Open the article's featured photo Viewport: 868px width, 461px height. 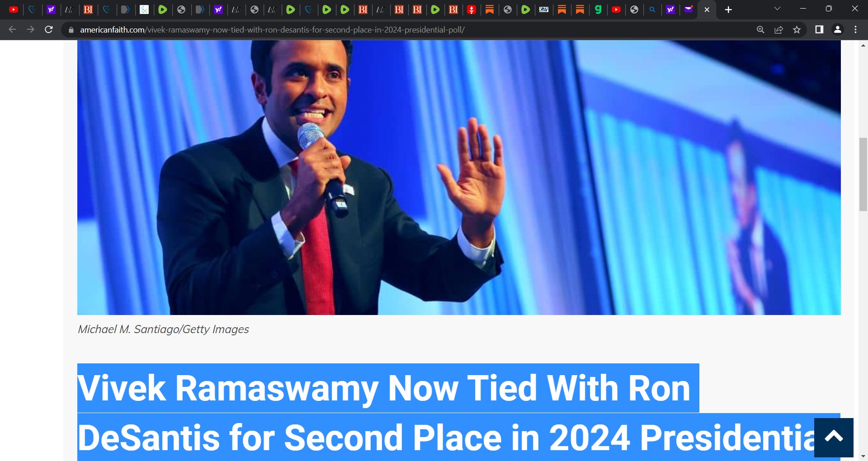pyautogui.click(x=459, y=177)
